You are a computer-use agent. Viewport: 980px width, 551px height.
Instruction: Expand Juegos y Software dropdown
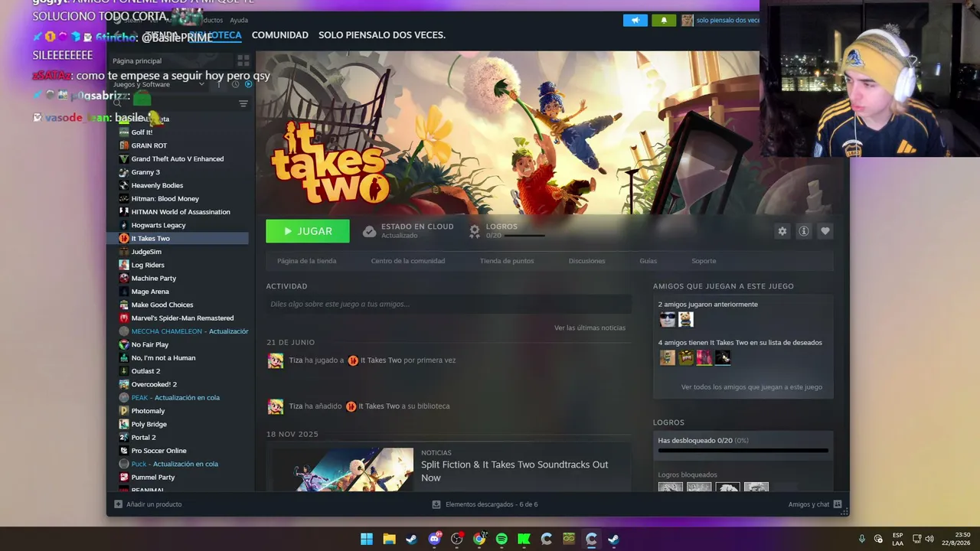coord(158,84)
